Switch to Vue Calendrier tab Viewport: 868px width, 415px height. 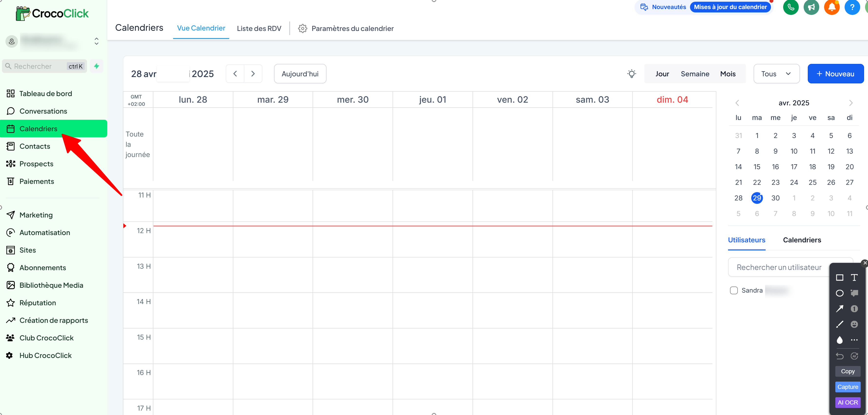[x=201, y=28]
